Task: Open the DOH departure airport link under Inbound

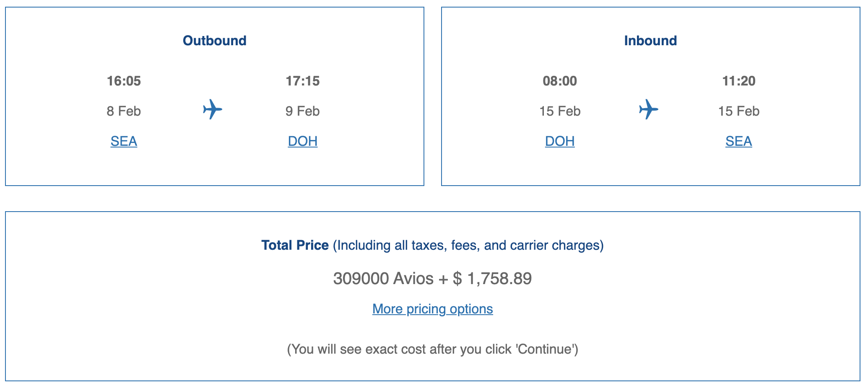Action: [559, 141]
